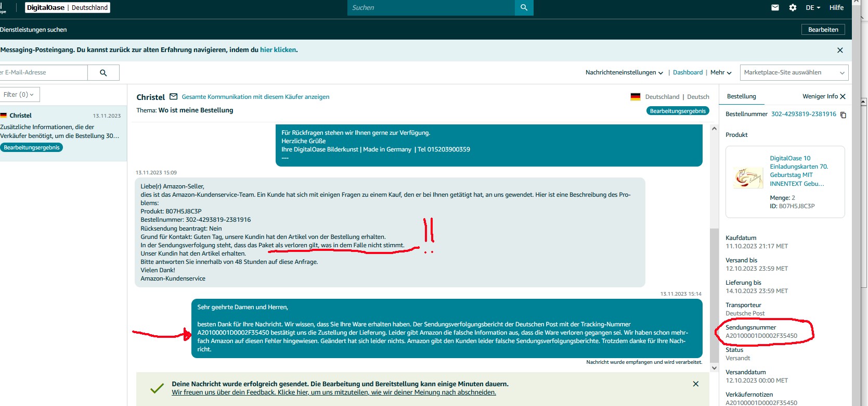This screenshot has width=868, height=406.
Task: Click Bearbeitungsergebnis tag under Christel in list
Action: pyautogui.click(x=32, y=148)
